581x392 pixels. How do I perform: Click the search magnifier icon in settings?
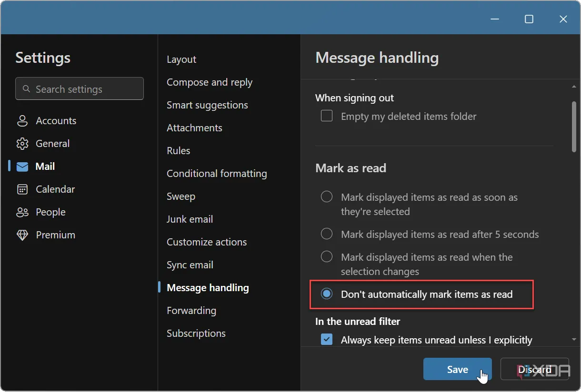pyautogui.click(x=27, y=89)
